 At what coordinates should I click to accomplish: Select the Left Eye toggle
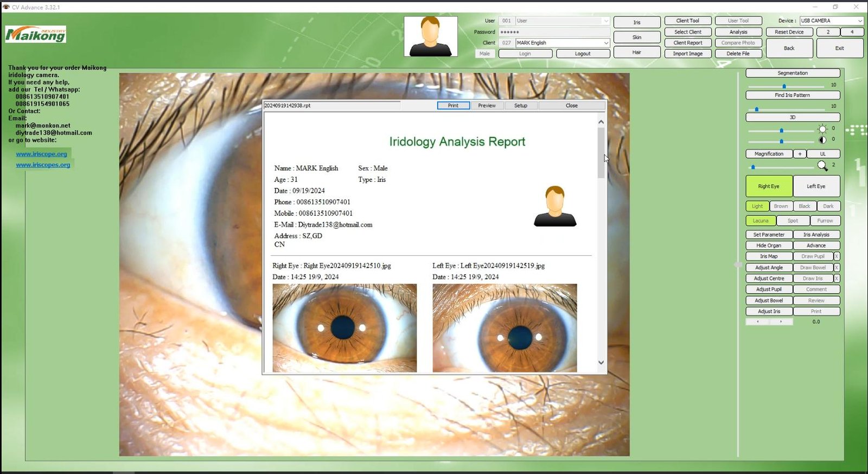point(816,186)
